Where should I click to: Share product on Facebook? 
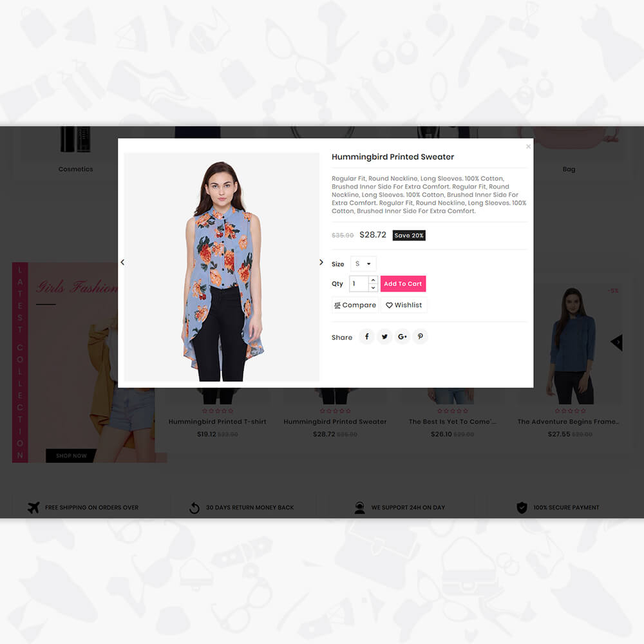pos(367,336)
